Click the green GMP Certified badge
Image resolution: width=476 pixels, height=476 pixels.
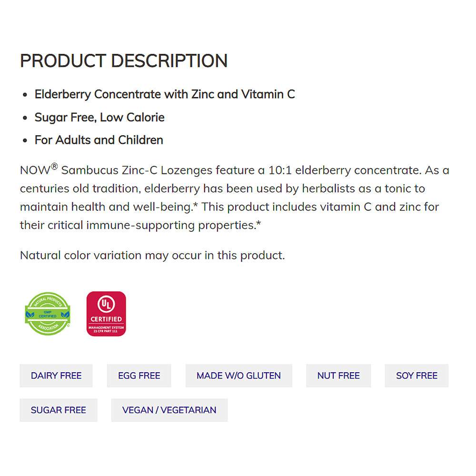coord(48,314)
